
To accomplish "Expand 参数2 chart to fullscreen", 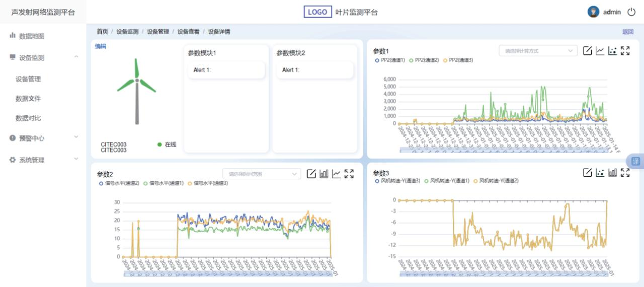I will pyautogui.click(x=349, y=174).
